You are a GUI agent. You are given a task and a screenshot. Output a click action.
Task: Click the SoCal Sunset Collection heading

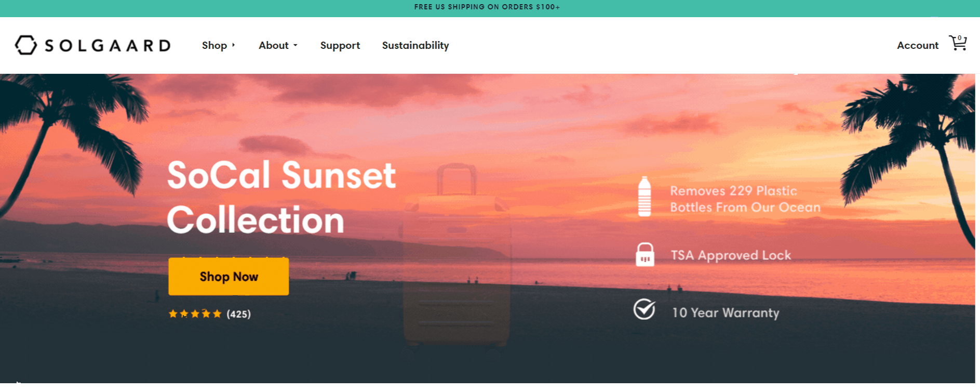(281, 198)
